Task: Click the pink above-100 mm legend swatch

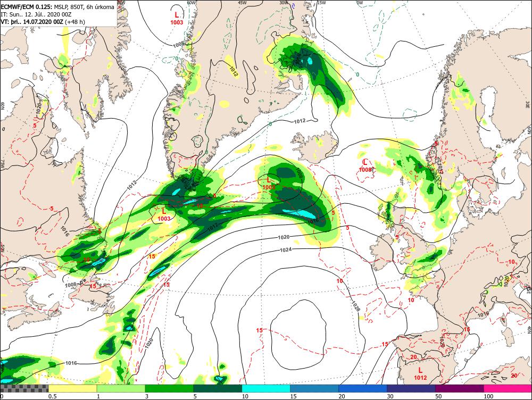Action: pyautogui.click(x=508, y=388)
